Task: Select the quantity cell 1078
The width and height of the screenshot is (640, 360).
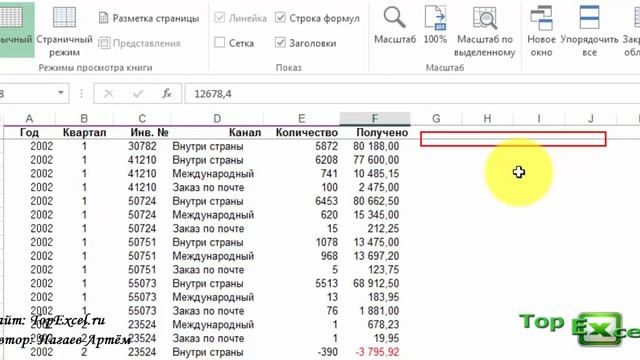Action: tap(302, 242)
